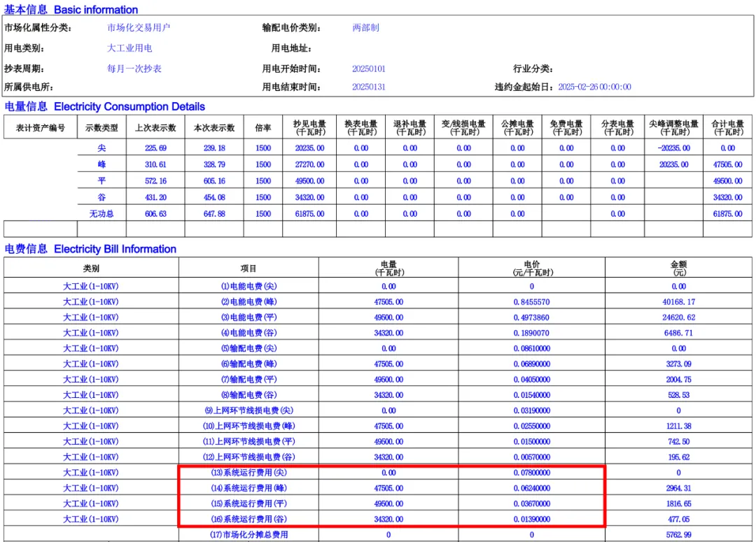
Task: Click the 市场化交易用户 value
Action: [139, 28]
